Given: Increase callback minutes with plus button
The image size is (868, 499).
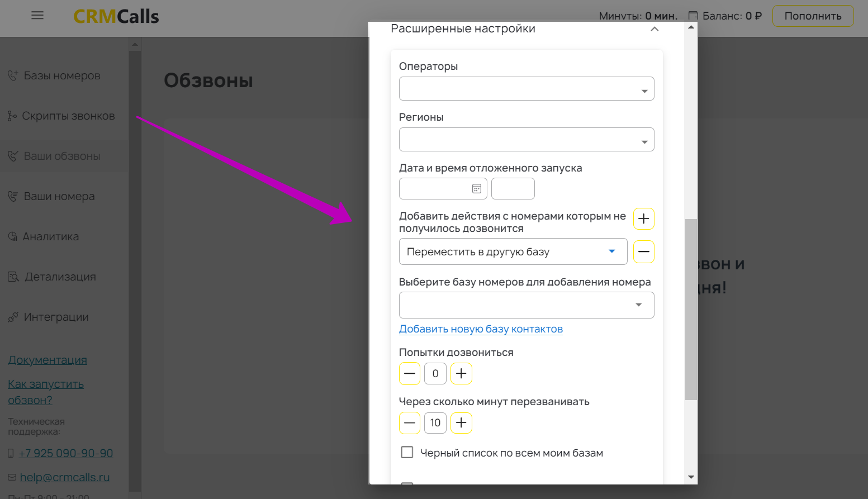Looking at the screenshot, I should pos(461,423).
